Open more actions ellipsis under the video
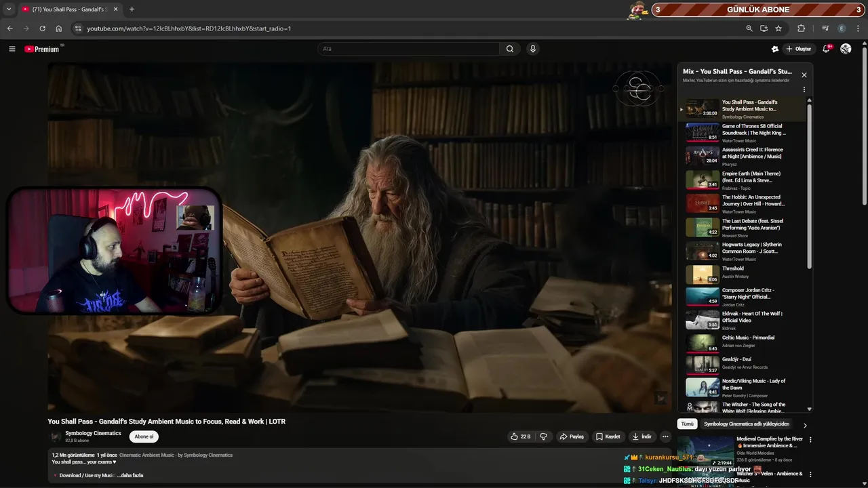868x488 pixels. [x=665, y=436]
